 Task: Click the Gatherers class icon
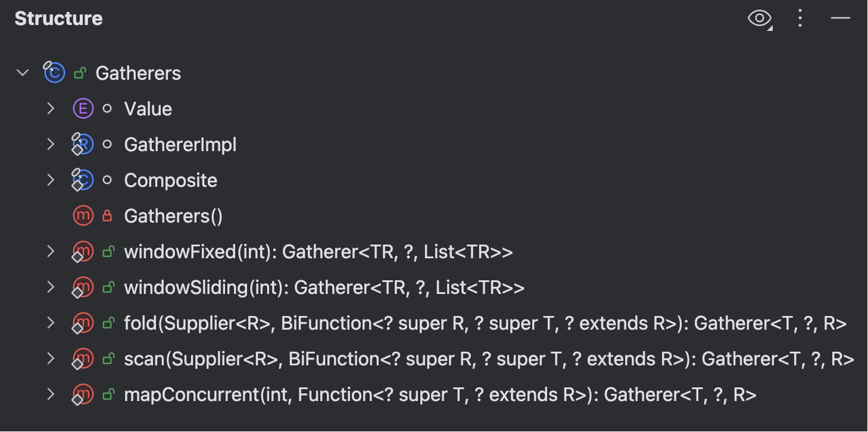(x=54, y=73)
